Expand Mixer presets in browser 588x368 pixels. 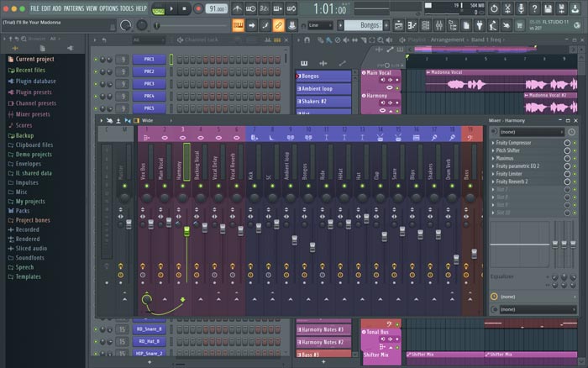(29, 114)
